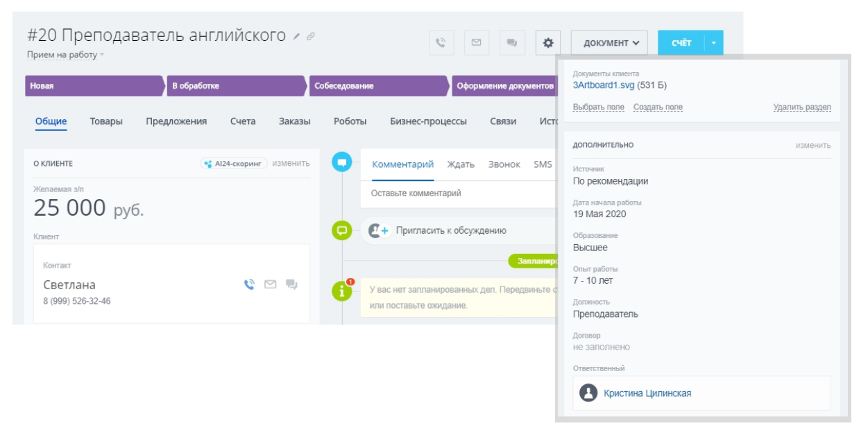This screenshot has height=439, width=868.
Task: Switch to the Общие tab
Action: (51, 121)
